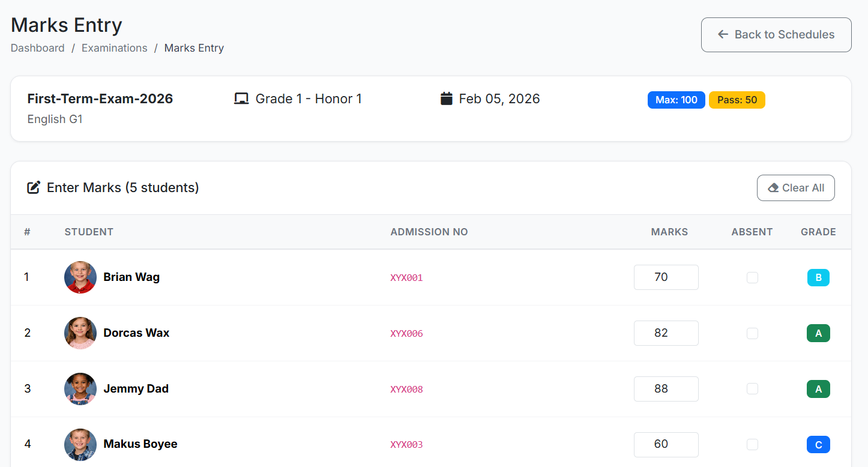Check the absent box for Jemmy Dad

click(752, 389)
